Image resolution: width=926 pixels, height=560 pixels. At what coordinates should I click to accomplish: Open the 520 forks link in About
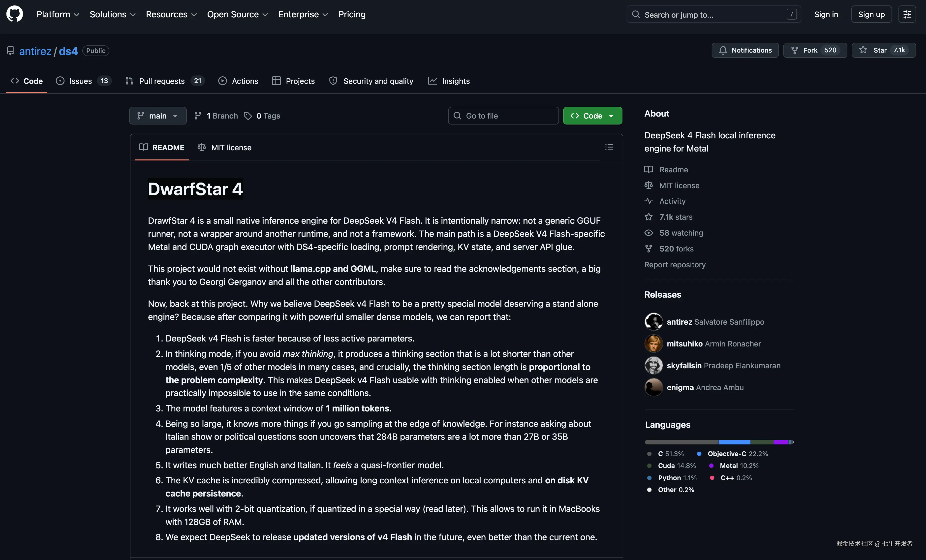click(x=677, y=249)
